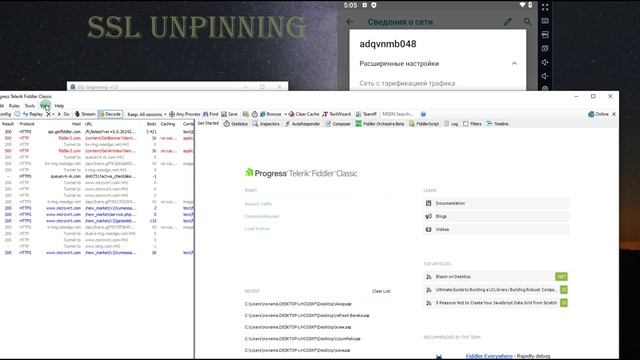Screen dimensions: 640x360
Task: Select the api.getfiddler.com session row
Action: 97,132
